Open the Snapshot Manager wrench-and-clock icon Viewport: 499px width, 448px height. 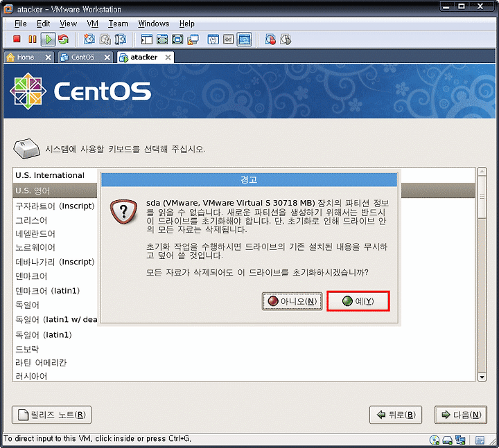click(x=121, y=39)
